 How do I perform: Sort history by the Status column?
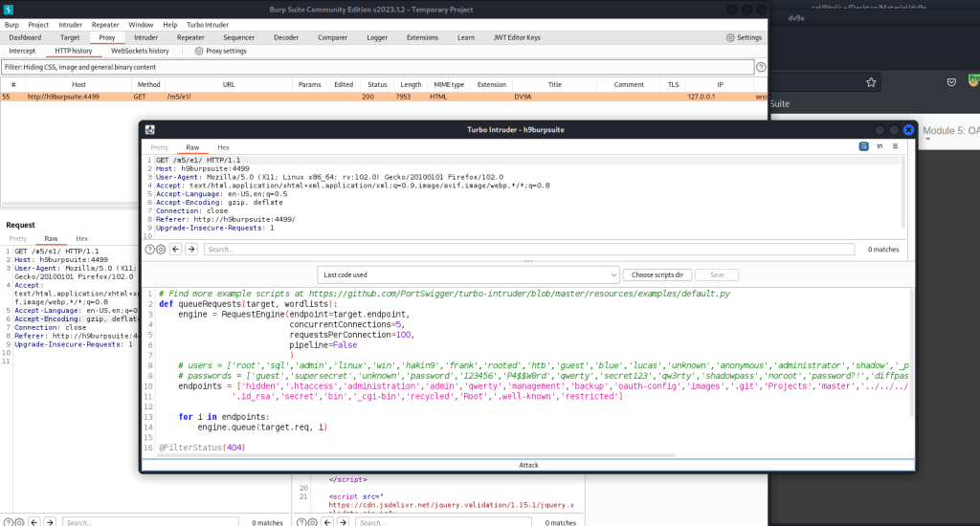[x=377, y=84]
